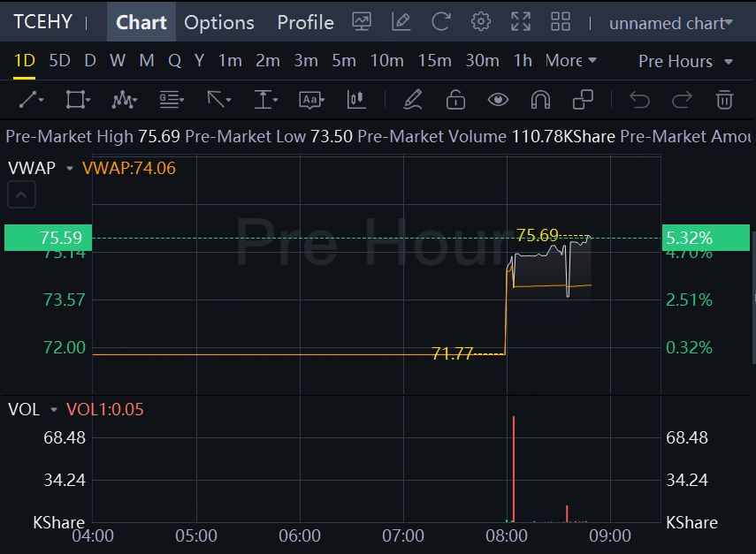Click the VWAP:74.06 value label
This screenshot has height=554, width=756.
(129, 168)
